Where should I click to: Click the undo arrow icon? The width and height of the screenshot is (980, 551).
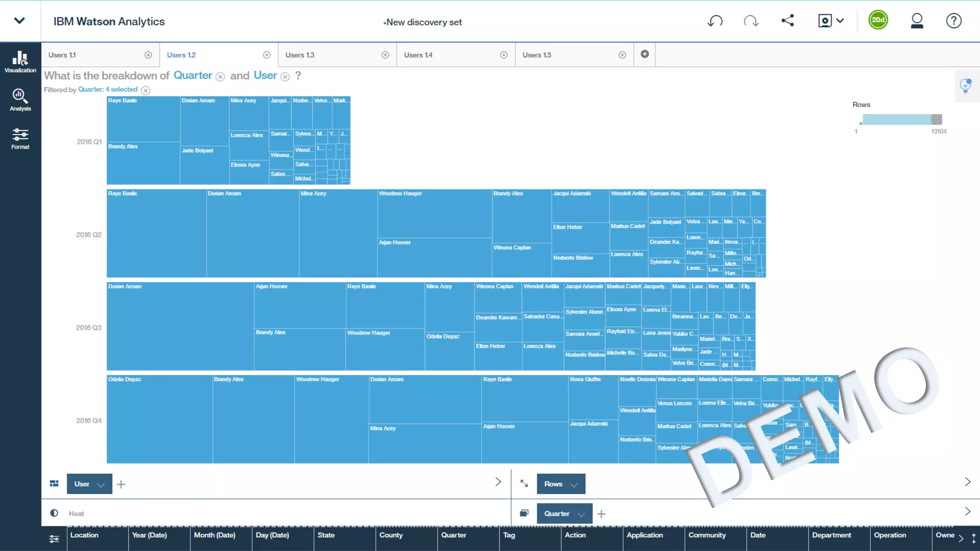[715, 21]
